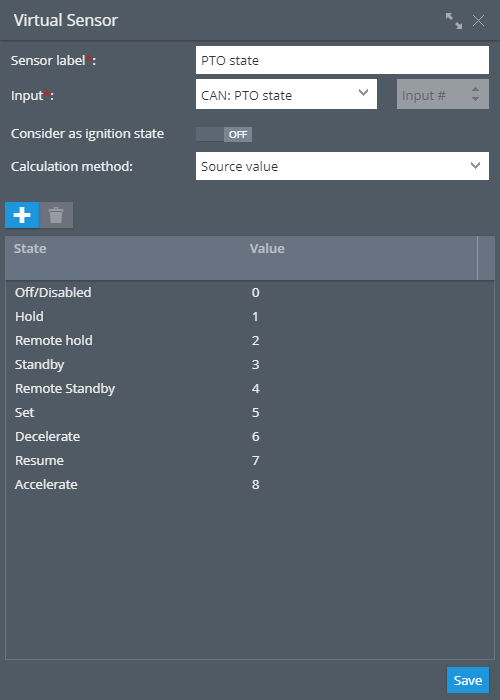The image size is (500, 700).
Task: Select the Off/Disabled state row
Action: [250, 292]
